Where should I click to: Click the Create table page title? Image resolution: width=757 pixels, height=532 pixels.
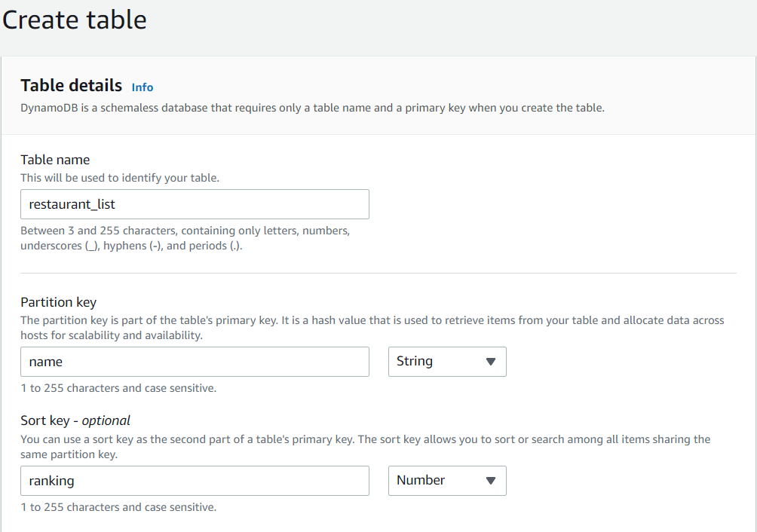click(x=74, y=20)
